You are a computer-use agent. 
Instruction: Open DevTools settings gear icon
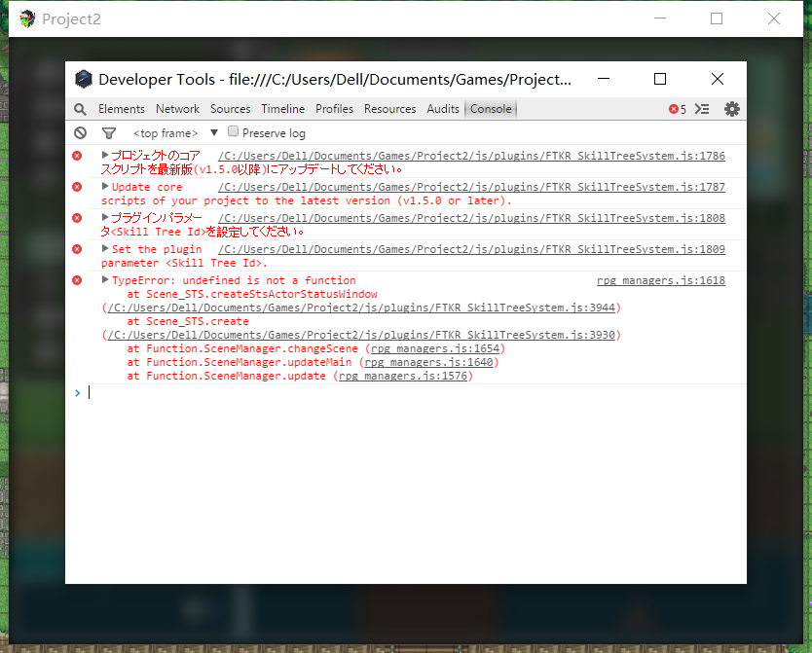[x=732, y=109]
